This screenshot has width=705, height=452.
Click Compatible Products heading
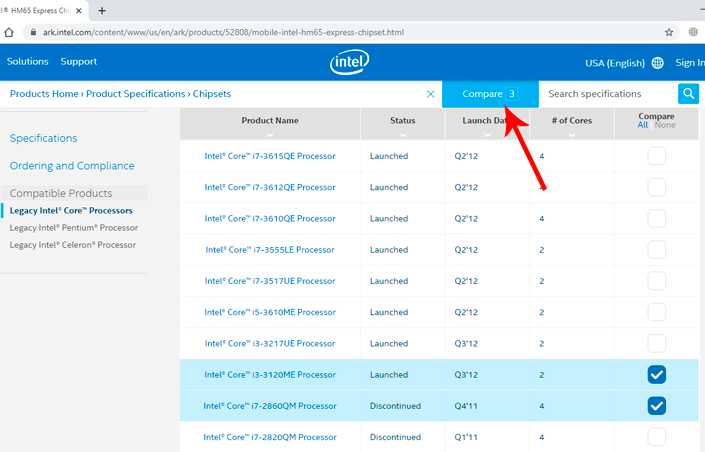click(x=61, y=193)
